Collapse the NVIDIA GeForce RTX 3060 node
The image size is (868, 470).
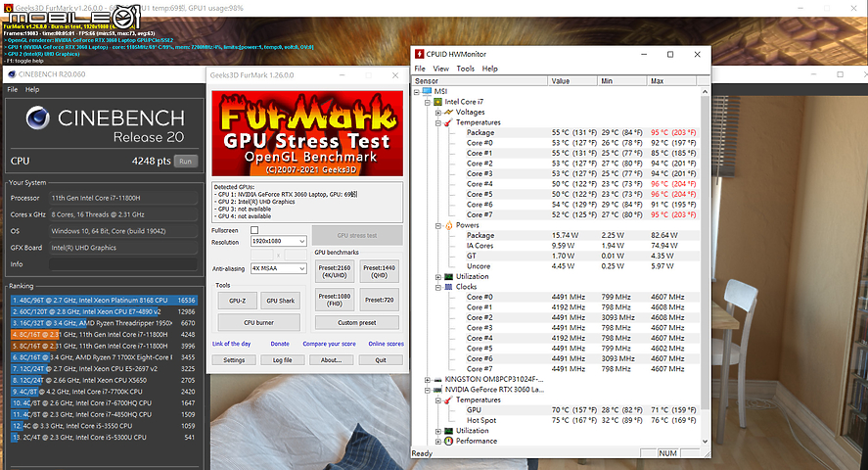point(428,391)
